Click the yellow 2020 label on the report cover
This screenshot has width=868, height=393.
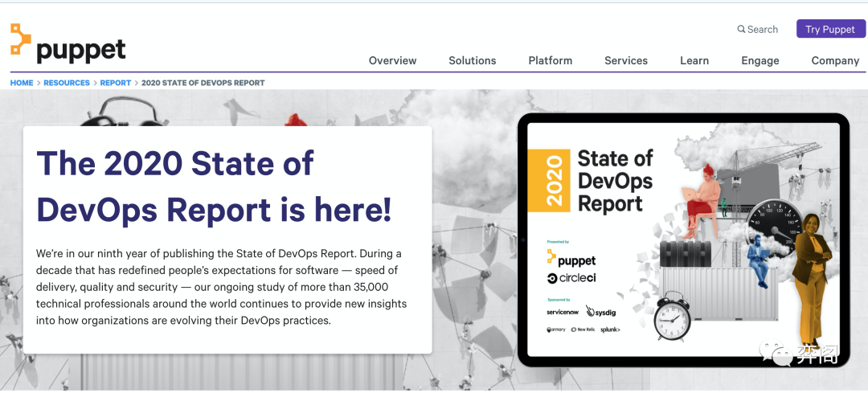(549, 181)
